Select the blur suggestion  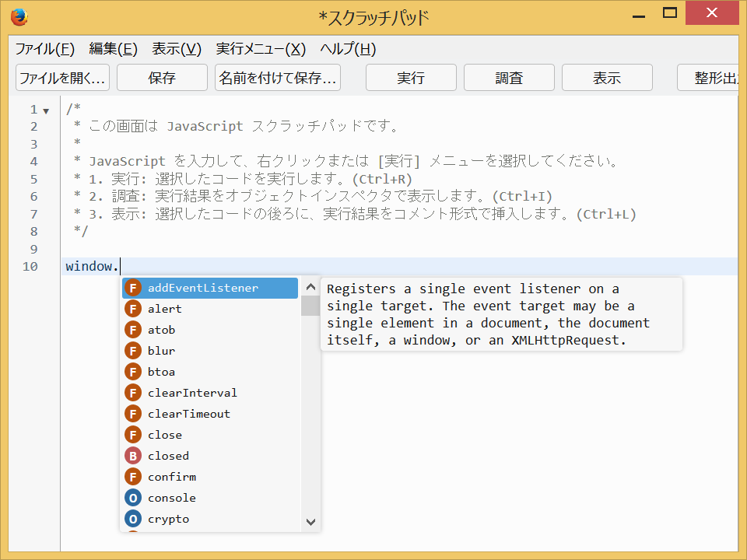[x=210, y=351]
